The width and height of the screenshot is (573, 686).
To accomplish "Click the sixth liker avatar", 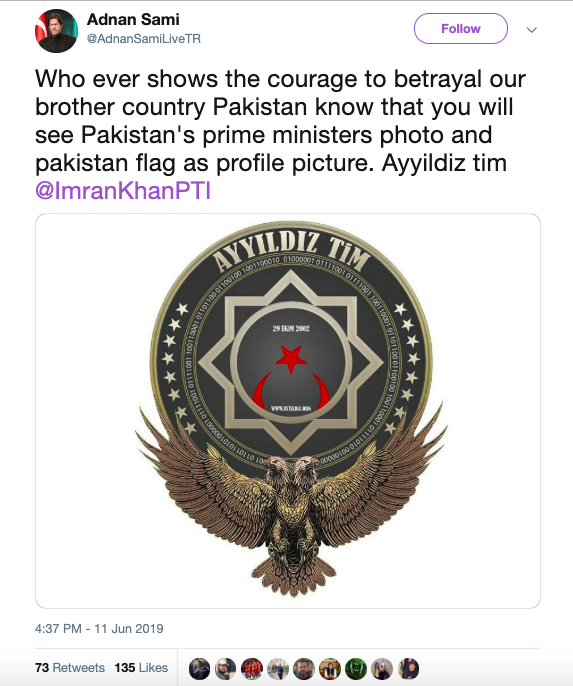I will (x=330, y=668).
